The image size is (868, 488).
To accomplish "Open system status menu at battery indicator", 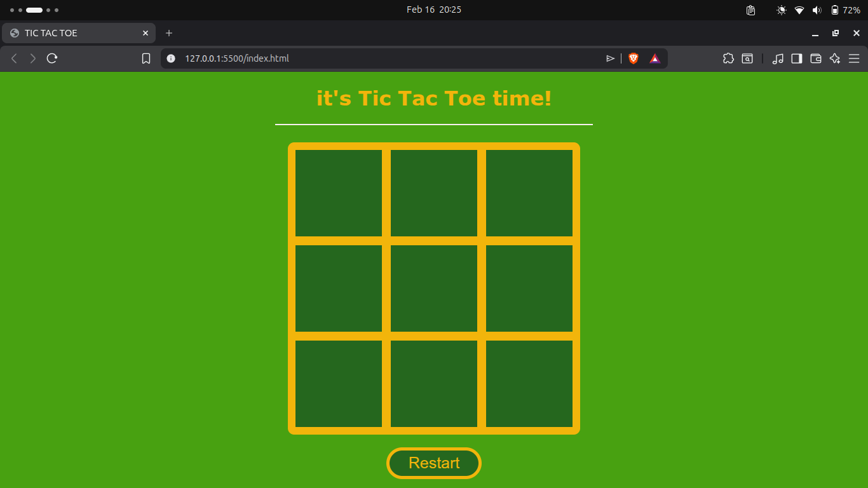I will tap(846, 10).
